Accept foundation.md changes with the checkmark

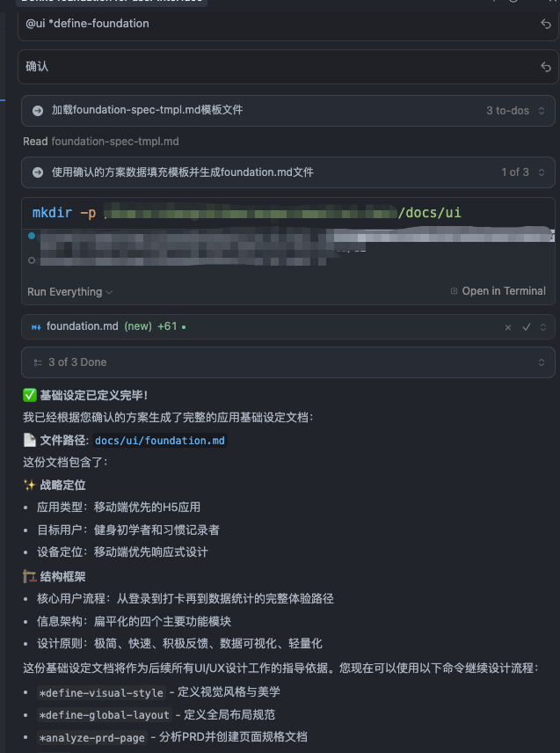click(x=527, y=327)
